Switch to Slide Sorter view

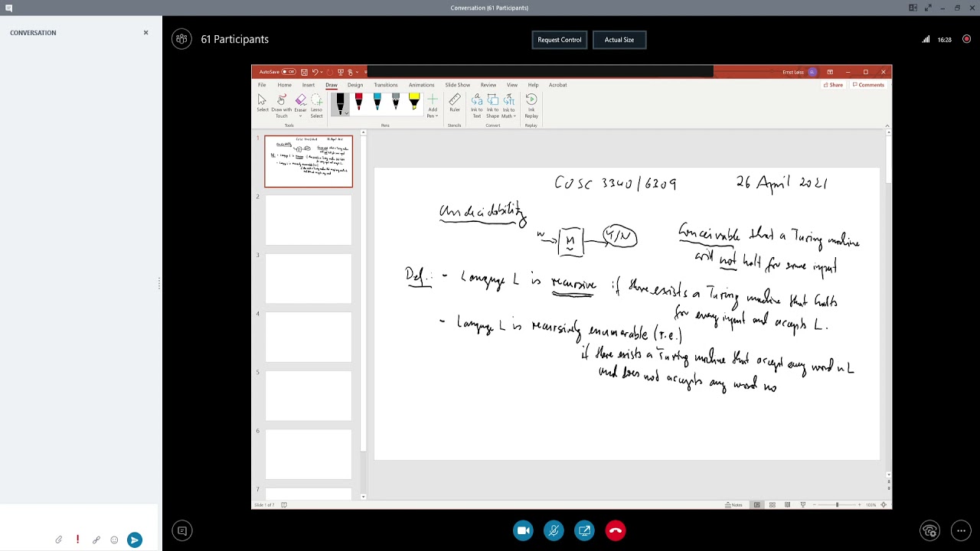pos(773,504)
